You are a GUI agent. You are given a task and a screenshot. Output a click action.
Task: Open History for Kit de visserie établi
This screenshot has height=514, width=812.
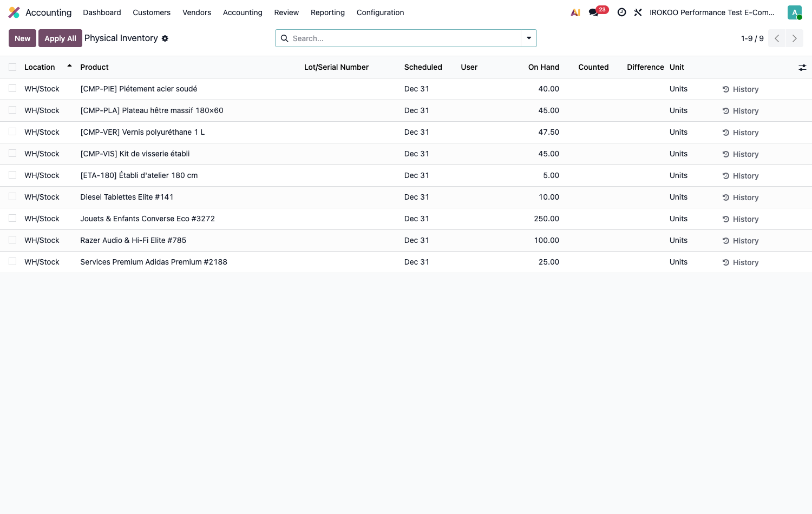740,154
